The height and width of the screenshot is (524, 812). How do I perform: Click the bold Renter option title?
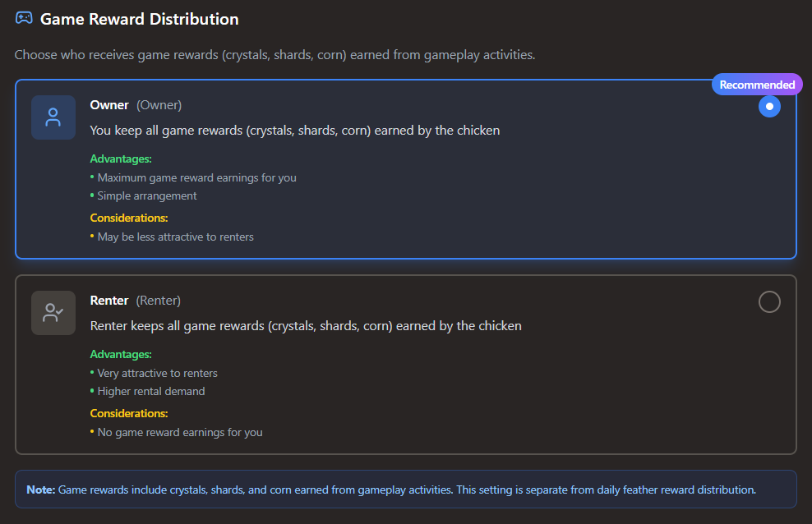point(109,301)
